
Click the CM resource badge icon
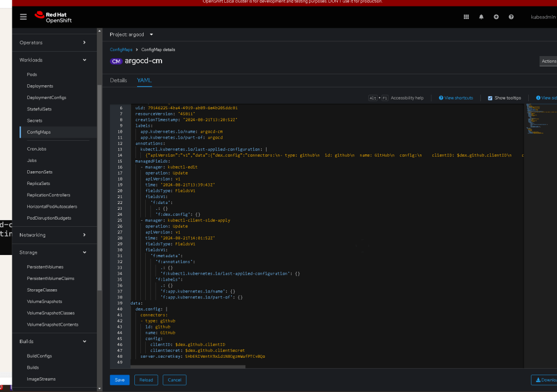[116, 61]
